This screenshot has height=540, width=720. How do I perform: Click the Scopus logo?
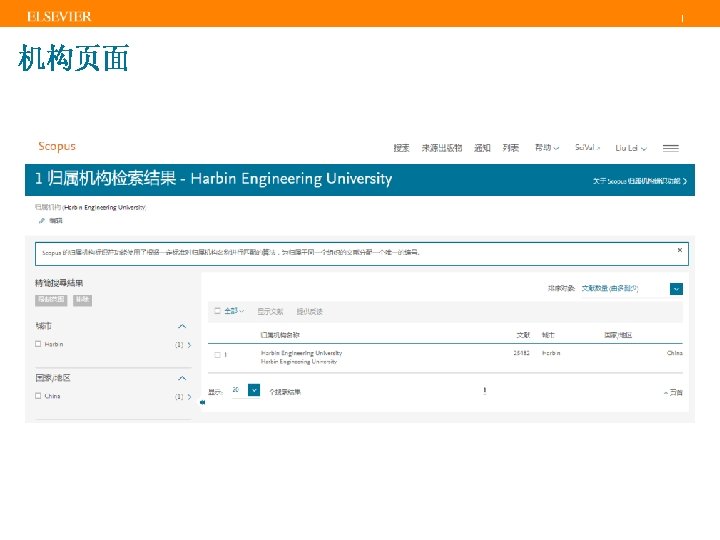pyautogui.click(x=57, y=146)
